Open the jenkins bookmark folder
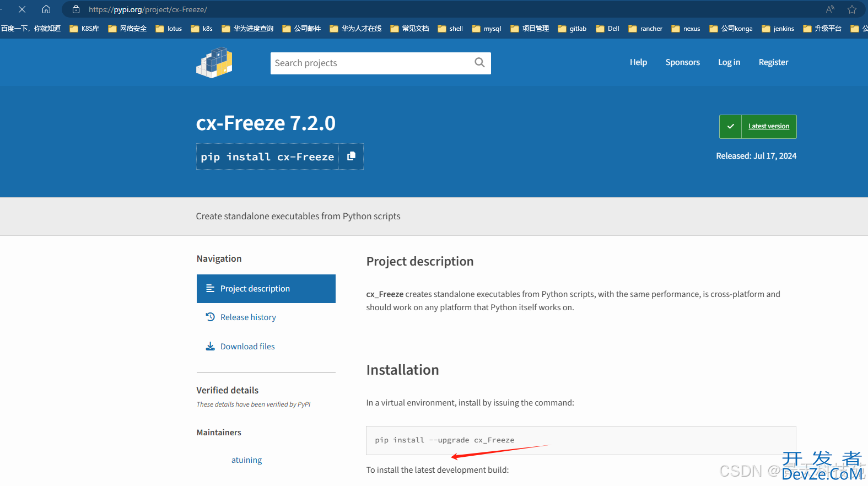The image size is (868, 486). pyautogui.click(x=778, y=29)
